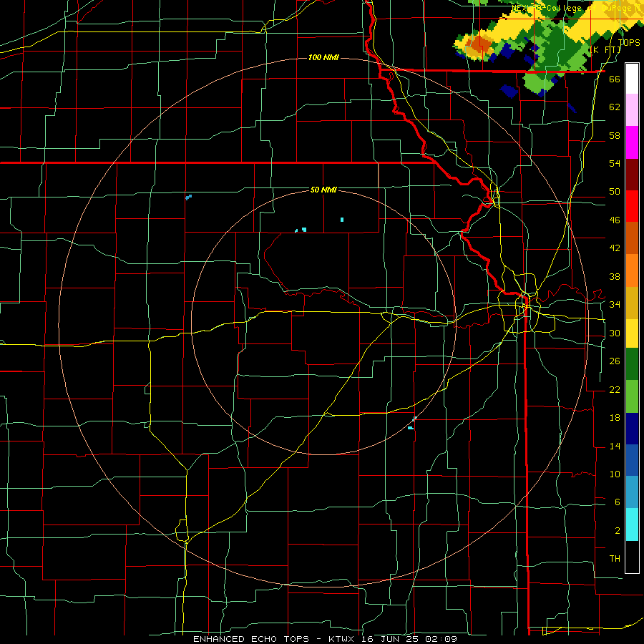Select the bright orange legend swatch
This screenshot has width=644, height=644.
(632, 270)
